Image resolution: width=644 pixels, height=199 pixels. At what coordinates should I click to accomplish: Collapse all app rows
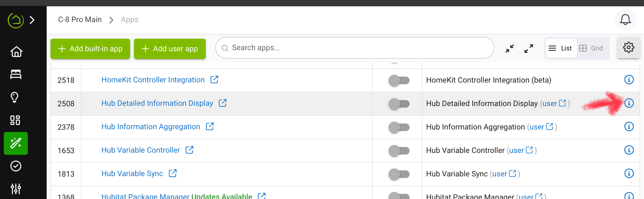coord(509,49)
